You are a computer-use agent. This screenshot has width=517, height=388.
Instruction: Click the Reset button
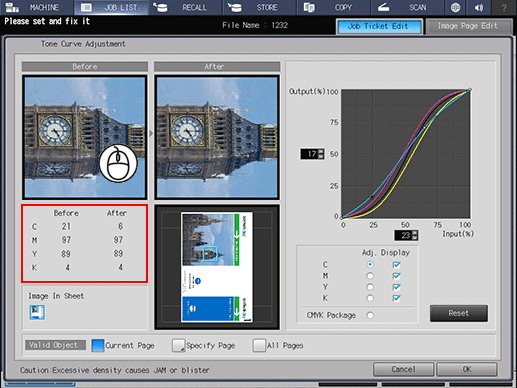pyautogui.click(x=459, y=313)
